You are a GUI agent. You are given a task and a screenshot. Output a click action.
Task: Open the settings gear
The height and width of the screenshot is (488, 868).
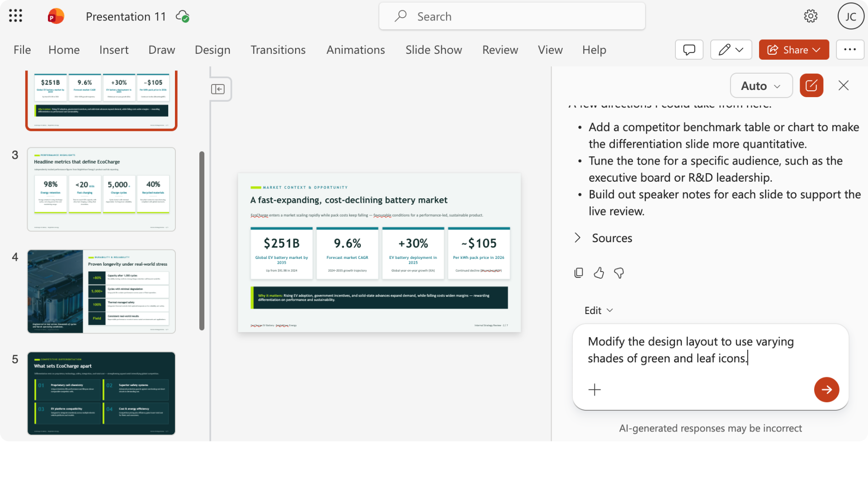tap(811, 16)
